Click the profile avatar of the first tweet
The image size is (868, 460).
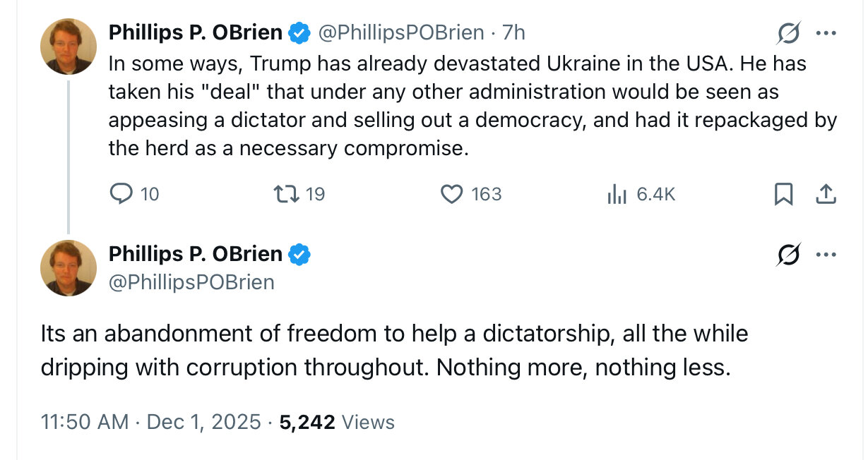click(69, 47)
